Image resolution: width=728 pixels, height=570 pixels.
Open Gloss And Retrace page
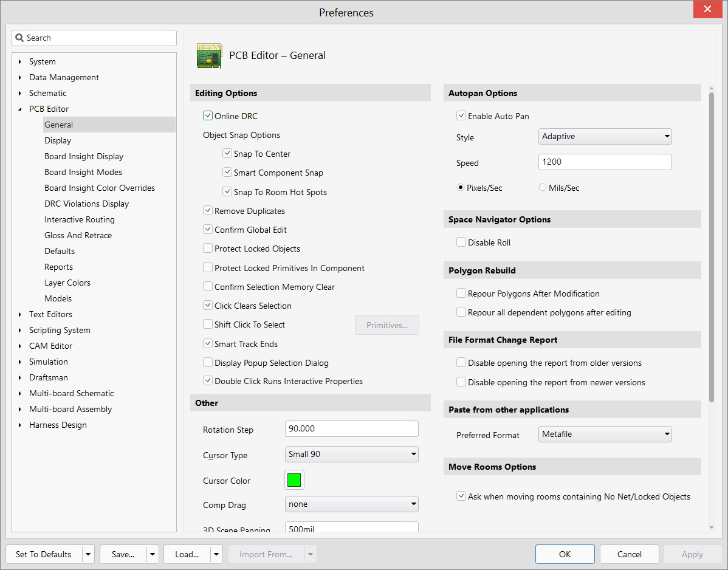tap(78, 235)
